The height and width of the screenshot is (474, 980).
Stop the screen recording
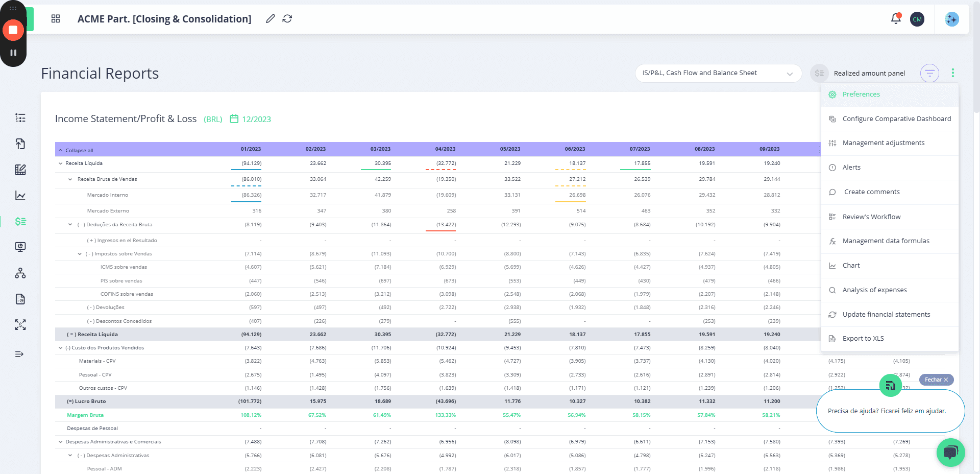point(13,30)
